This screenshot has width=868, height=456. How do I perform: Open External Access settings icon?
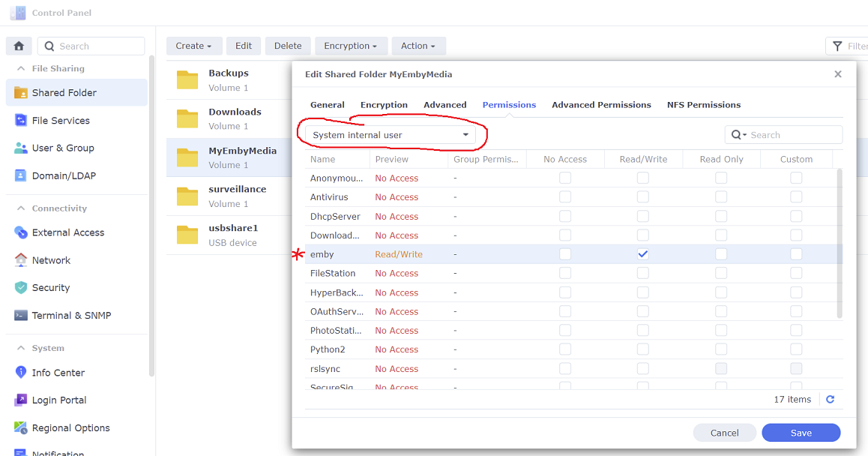click(21, 233)
